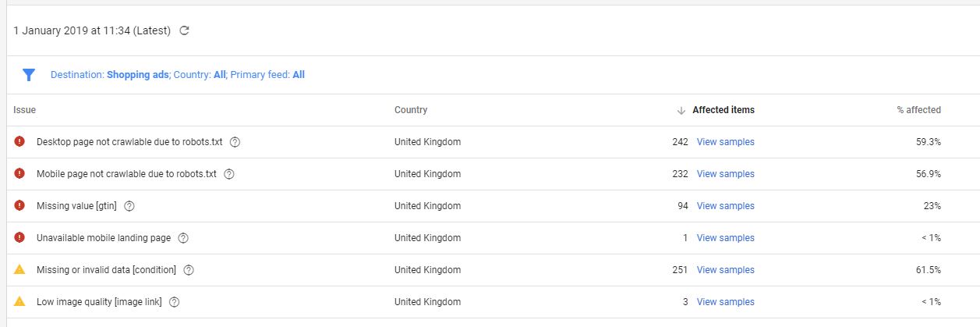Select the Destination: Shopping ads filter
Image resolution: width=980 pixels, height=327 pixels.
click(x=109, y=75)
